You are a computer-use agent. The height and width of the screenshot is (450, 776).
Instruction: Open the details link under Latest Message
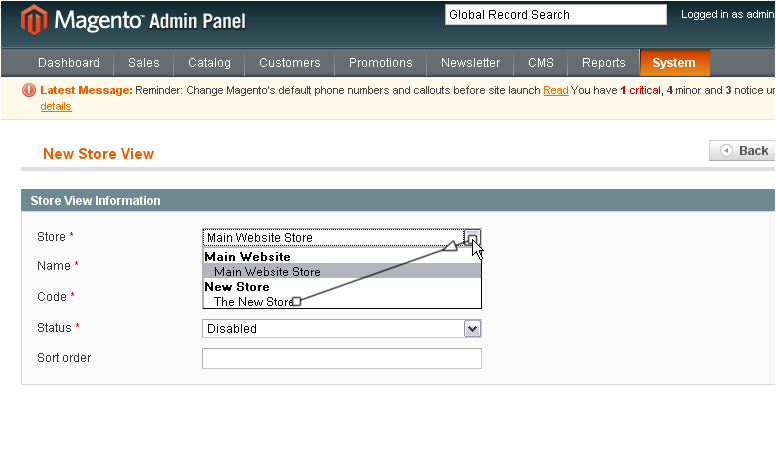(x=56, y=106)
